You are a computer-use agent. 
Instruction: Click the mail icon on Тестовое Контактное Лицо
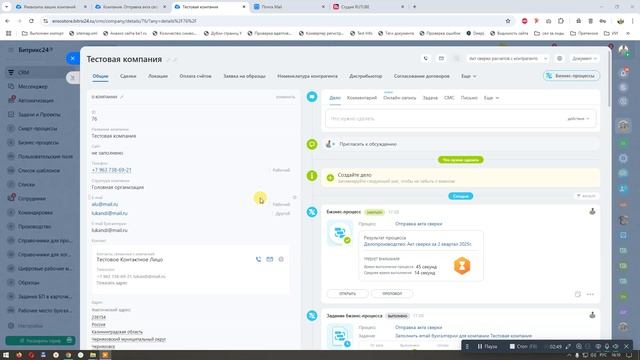coord(269,259)
